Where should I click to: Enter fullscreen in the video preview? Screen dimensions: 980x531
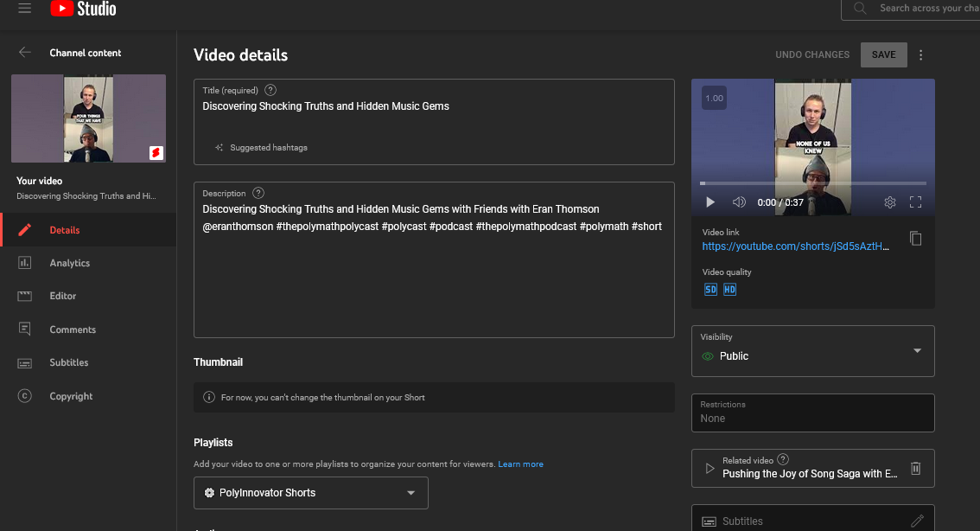click(916, 202)
